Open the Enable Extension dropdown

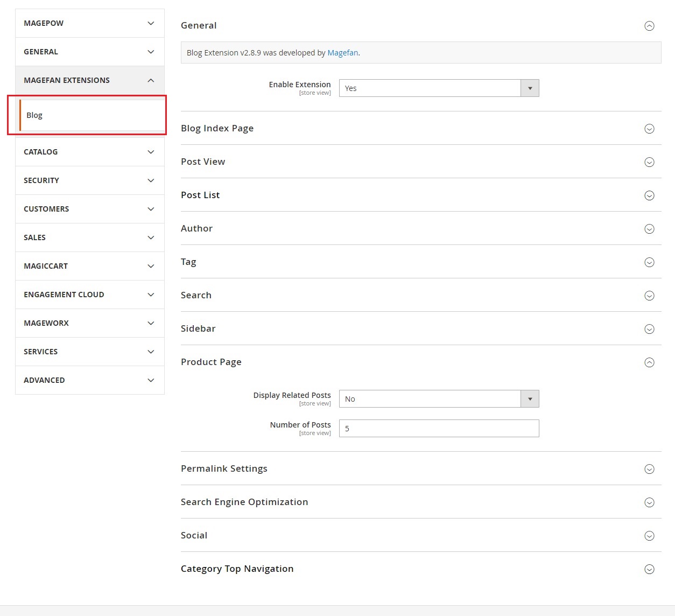tap(439, 88)
